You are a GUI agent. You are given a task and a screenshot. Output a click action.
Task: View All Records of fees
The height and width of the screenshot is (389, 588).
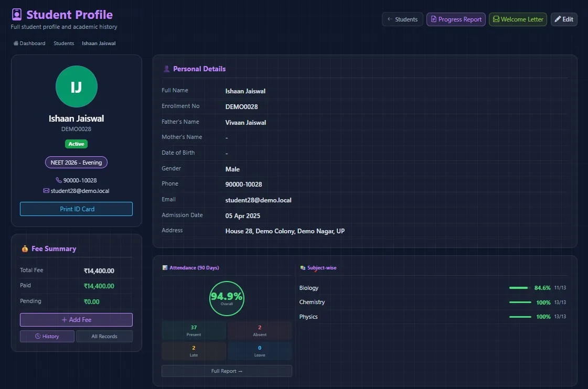click(x=104, y=336)
